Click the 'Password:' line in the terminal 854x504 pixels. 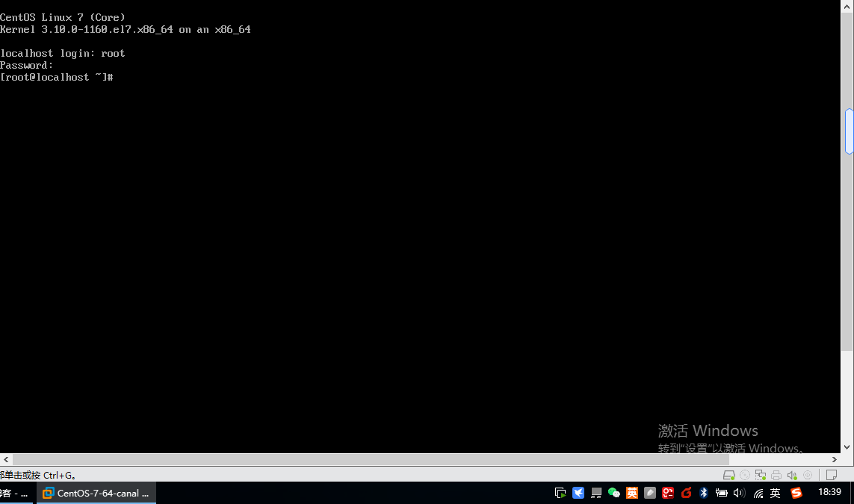[27, 65]
